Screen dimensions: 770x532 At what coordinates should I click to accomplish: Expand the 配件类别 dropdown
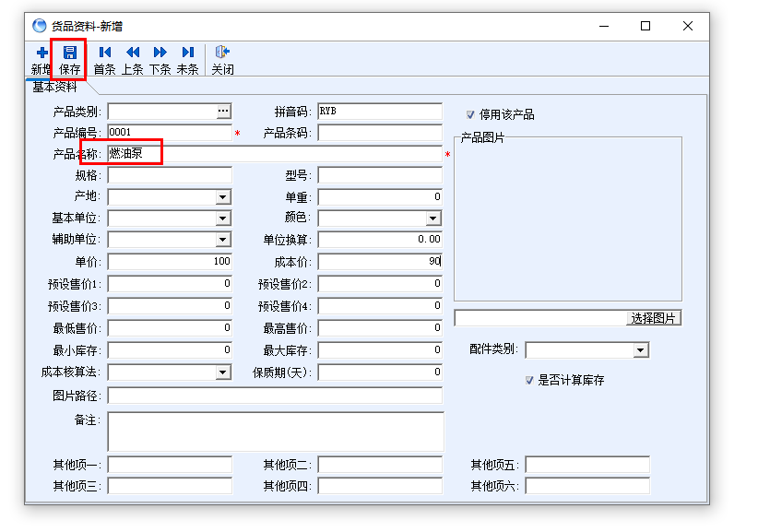click(x=640, y=350)
